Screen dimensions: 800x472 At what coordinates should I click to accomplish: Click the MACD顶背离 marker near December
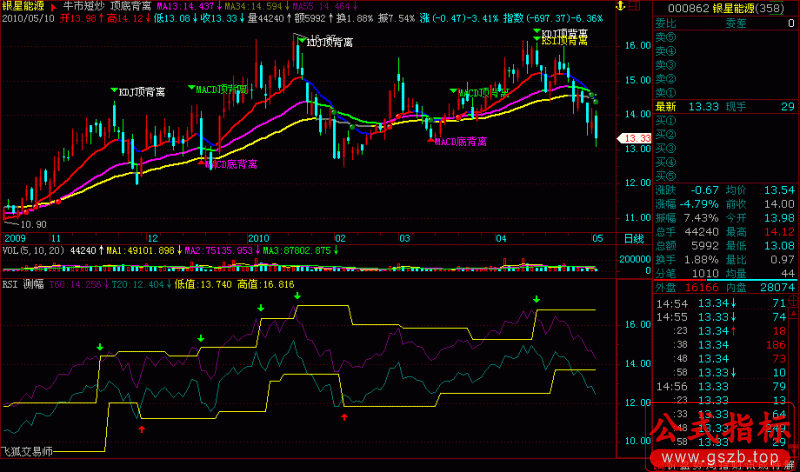220,89
